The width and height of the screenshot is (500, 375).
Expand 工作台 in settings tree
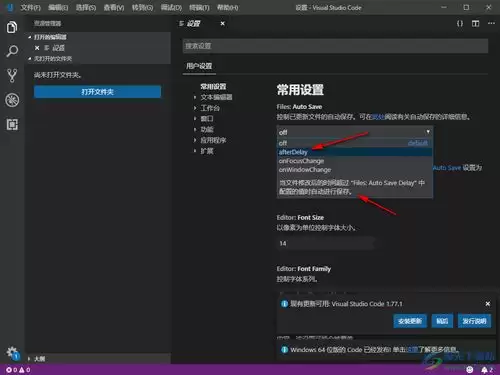point(210,108)
